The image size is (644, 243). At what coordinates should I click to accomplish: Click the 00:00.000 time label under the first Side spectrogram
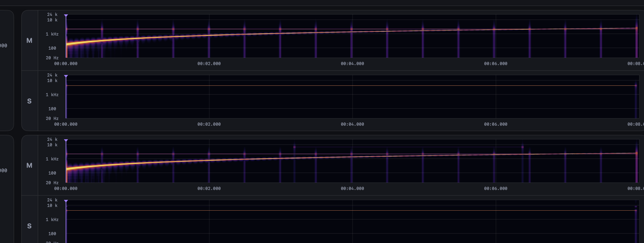[x=66, y=124]
